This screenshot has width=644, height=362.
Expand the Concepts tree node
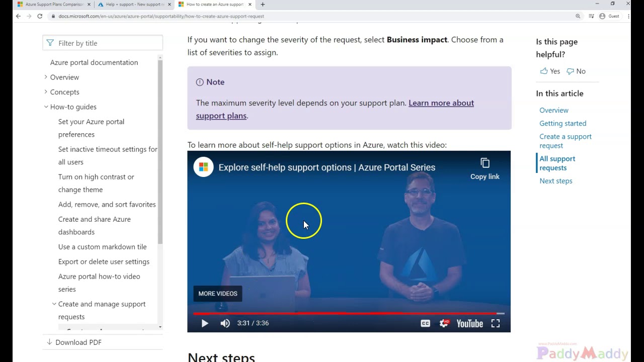click(x=46, y=92)
